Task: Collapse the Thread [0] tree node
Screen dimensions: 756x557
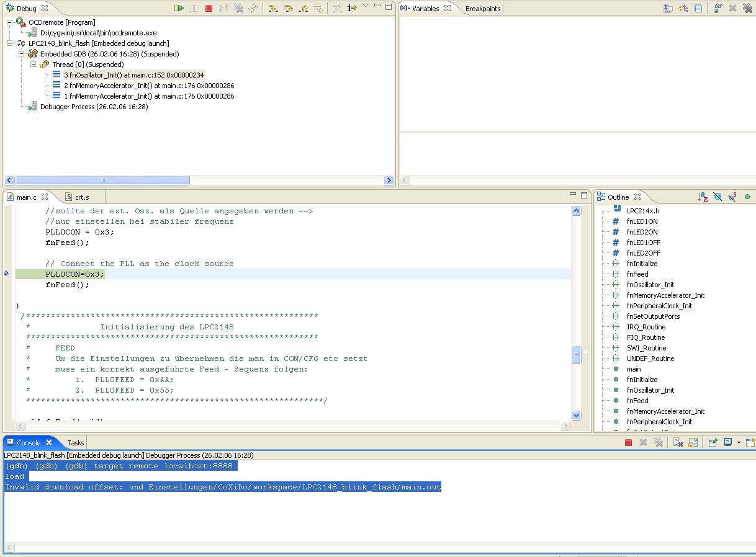Action: click(x=34, y=65)
